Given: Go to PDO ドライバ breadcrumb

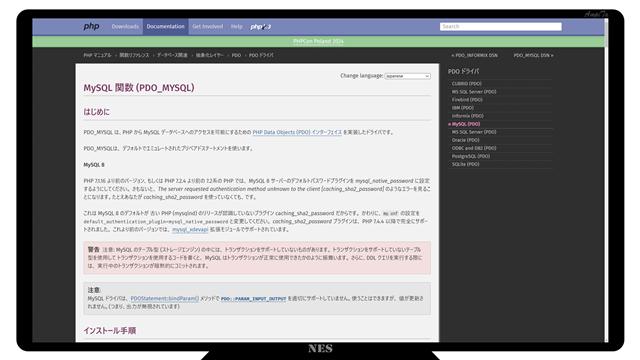Looking at the screenshot, I should tap(261, 55).
